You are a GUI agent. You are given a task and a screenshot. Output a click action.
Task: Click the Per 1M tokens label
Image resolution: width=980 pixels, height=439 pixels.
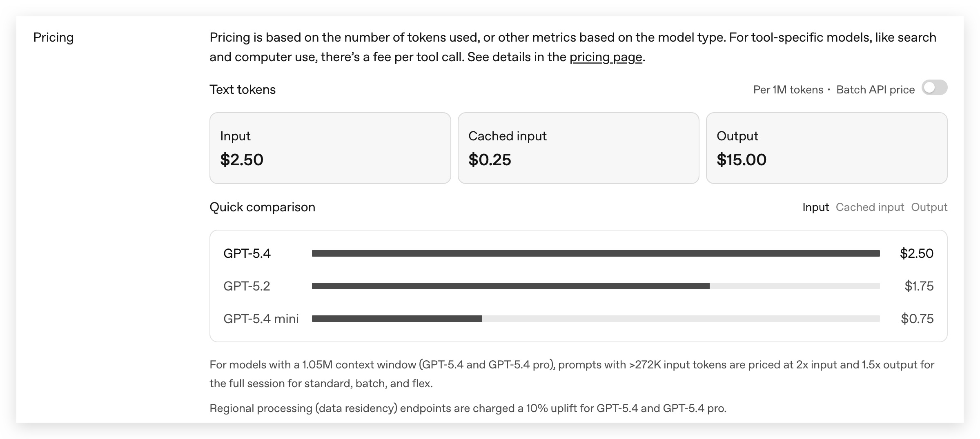point(788,90)
